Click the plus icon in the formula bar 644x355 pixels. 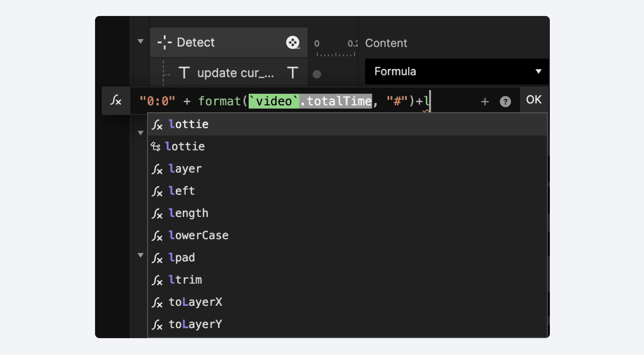[485, 101]
